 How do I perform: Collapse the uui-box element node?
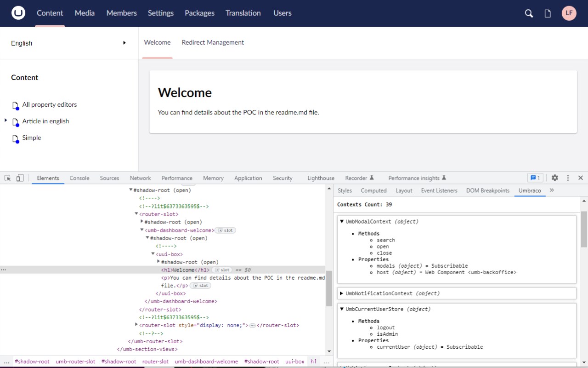click(x=153, y=254)
